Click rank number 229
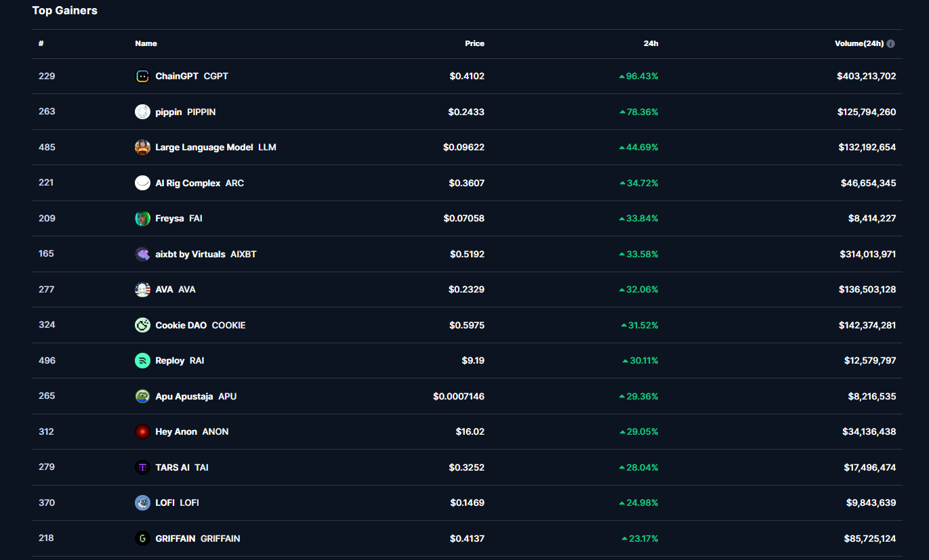This screenshot has height=560, width=929. tap(47, 76)
